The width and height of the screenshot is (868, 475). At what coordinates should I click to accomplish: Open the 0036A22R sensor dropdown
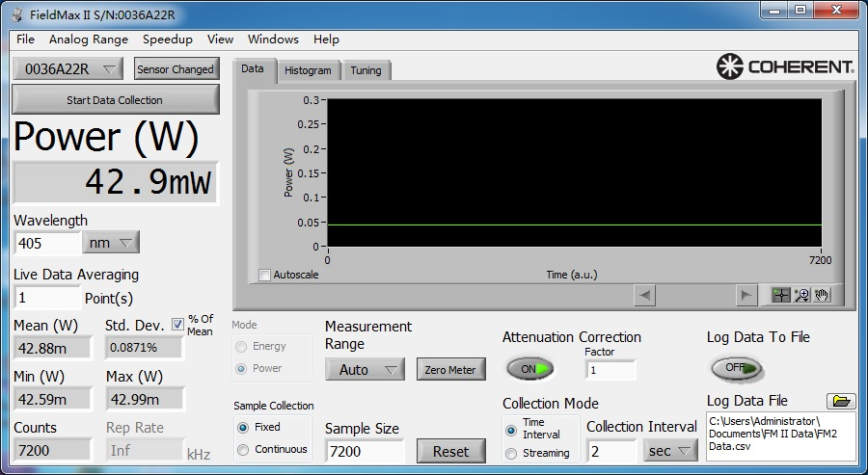click(68, 68)
